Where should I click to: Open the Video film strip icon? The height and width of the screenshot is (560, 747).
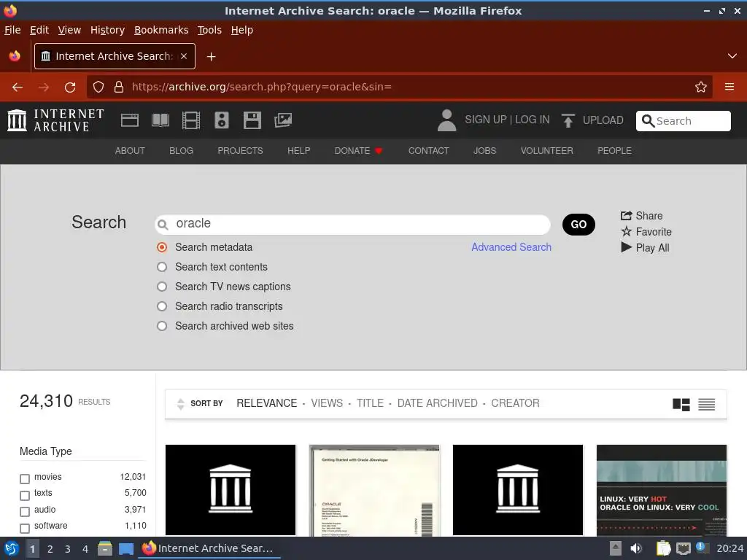191,120
